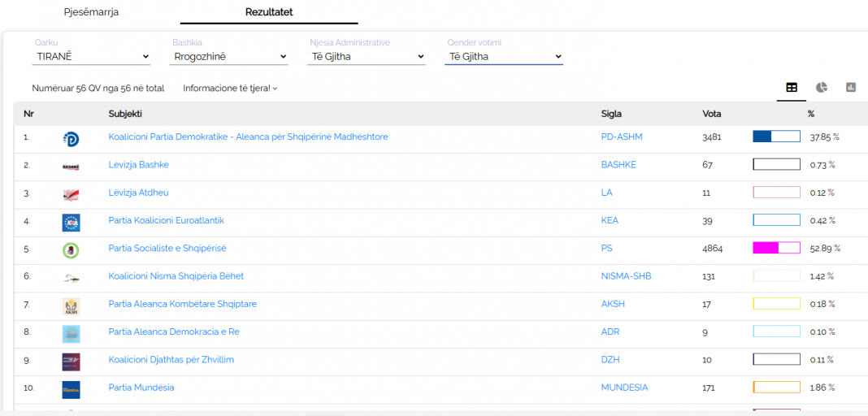The image size is (868, 416).
Task: Switch to table view icon
Action: click(x=792, y=88)
